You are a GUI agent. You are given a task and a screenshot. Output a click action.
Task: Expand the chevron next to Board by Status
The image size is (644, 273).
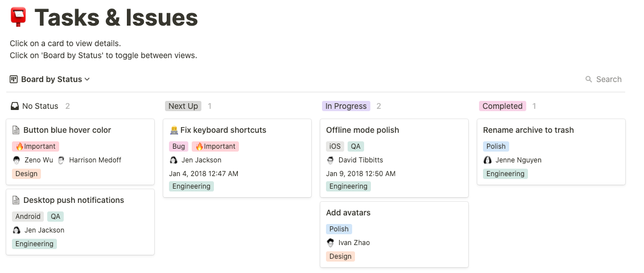coord(87,79)
